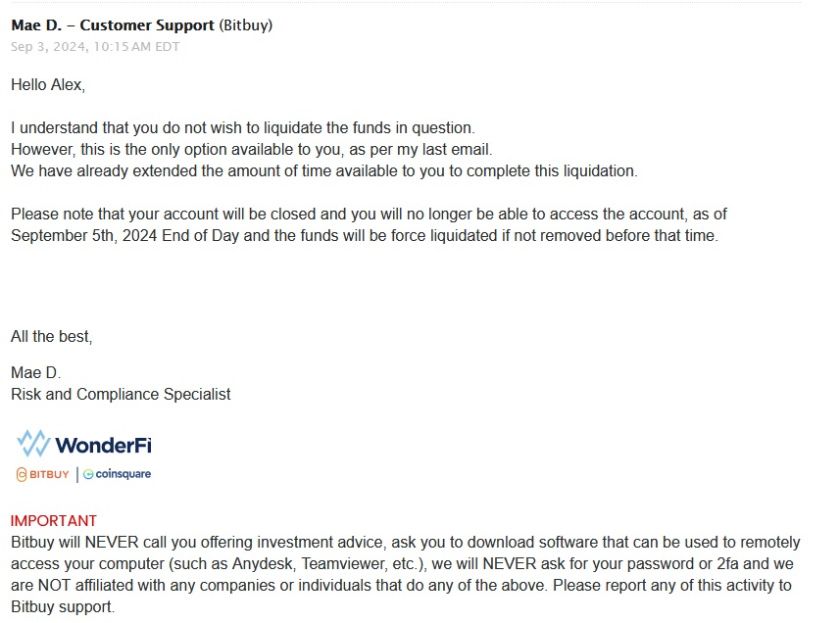Click the line starting with However
This screenshot has width=840, height=623.
[251, 149]
